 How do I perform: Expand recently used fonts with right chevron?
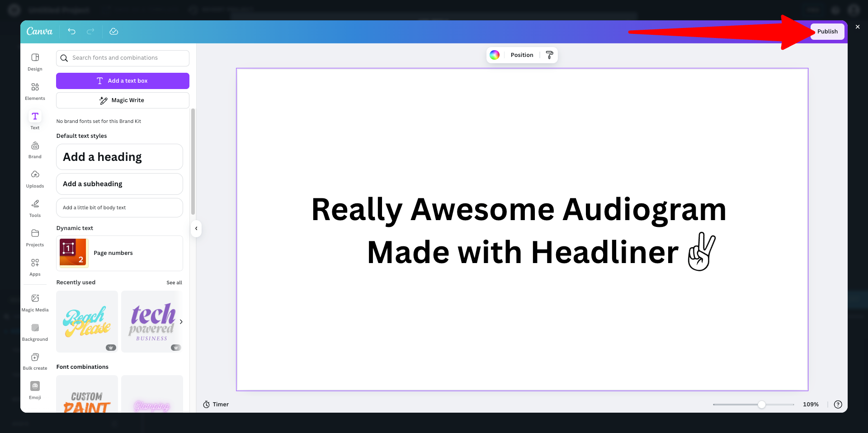pyautogui.click(x=181, y=322)
